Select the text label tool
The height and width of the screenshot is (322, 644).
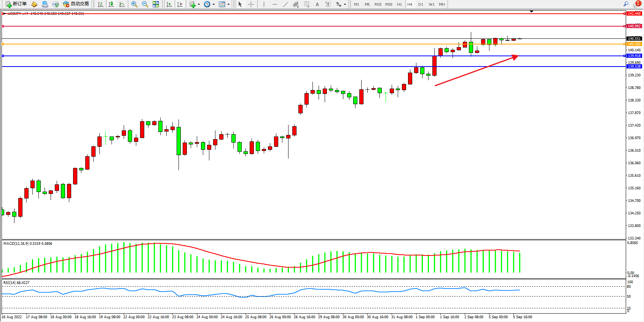(x=328, y=4)
